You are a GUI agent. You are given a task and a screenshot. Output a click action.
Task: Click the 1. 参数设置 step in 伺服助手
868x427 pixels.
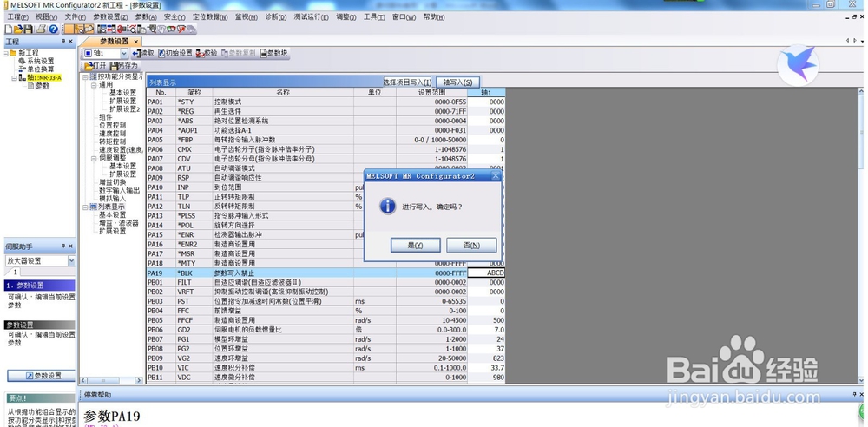(x=40, y=286)
